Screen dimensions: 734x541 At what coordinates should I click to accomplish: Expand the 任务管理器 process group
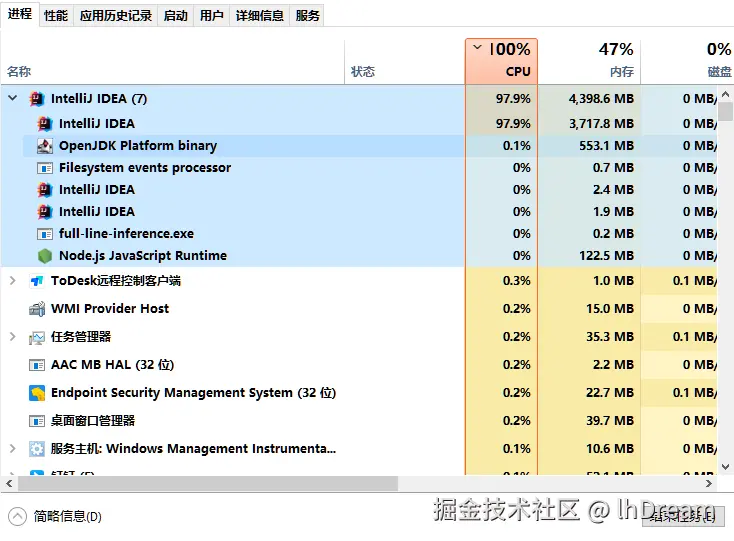(x=13, y=337)
